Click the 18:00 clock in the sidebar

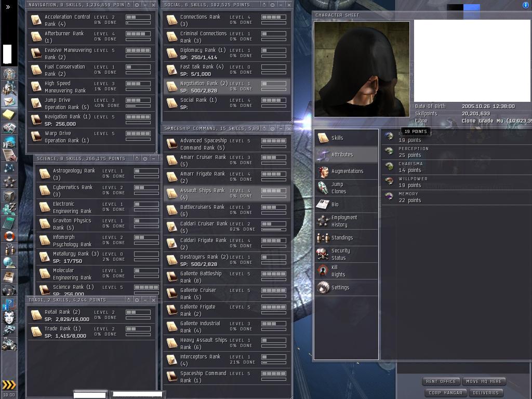(x=9, y=395)
